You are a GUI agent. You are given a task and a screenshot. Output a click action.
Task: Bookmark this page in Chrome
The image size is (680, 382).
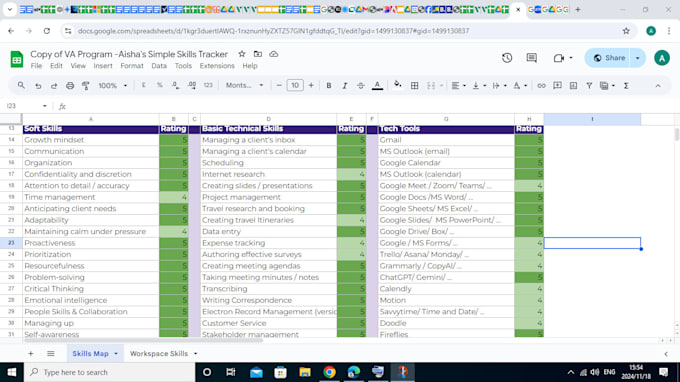(x=626, y=31)
